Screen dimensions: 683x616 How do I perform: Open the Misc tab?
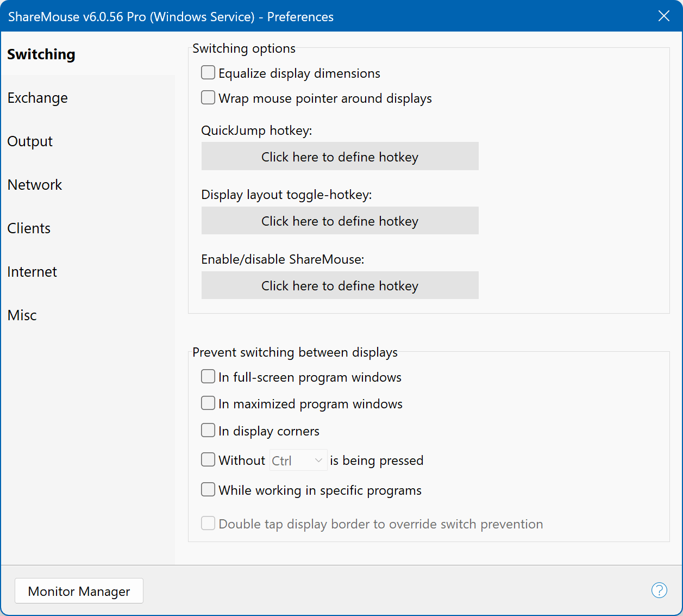[x=88, y=315]
